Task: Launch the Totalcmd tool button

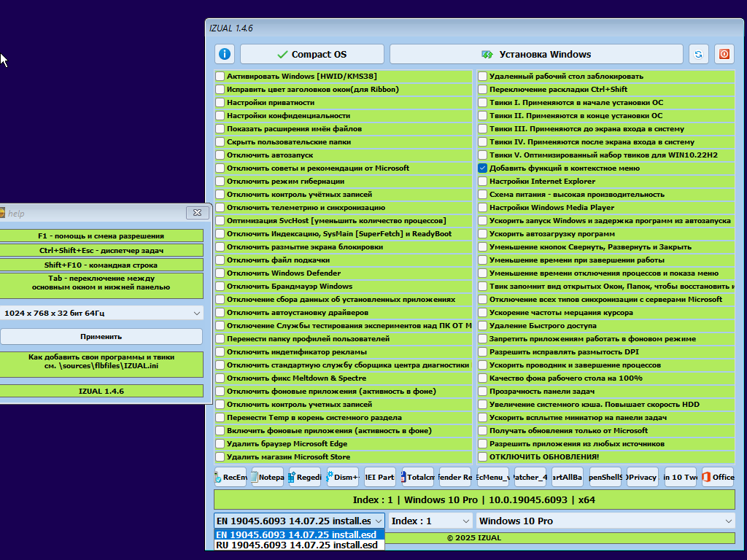Action: (x=418, y=477)
